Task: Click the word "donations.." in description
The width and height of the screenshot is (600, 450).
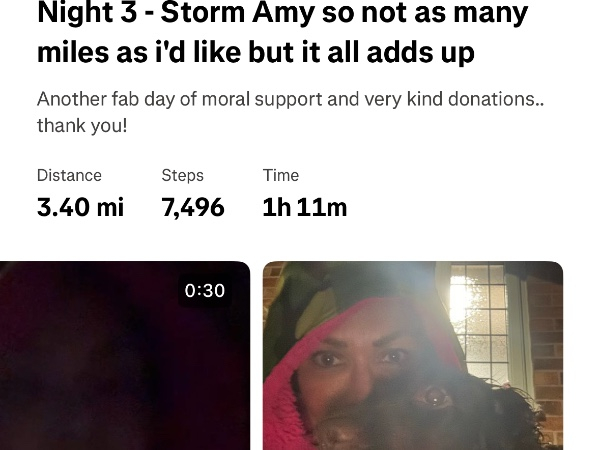Action: click(x=496, y=99)
